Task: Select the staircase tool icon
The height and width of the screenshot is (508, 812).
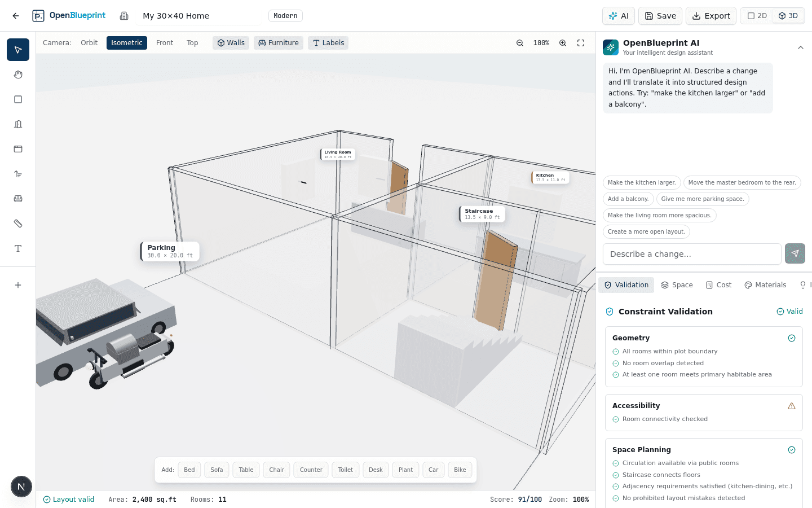Action: click(18, 174)
